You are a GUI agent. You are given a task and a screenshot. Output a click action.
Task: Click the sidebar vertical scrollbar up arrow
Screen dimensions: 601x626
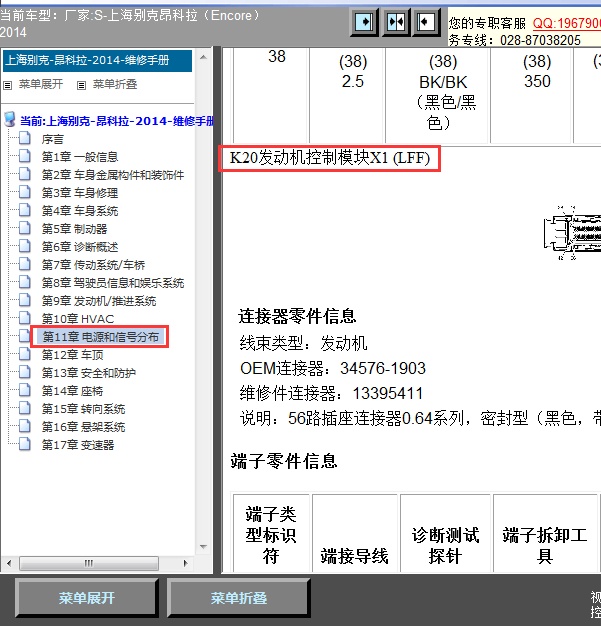click(203, 57)
